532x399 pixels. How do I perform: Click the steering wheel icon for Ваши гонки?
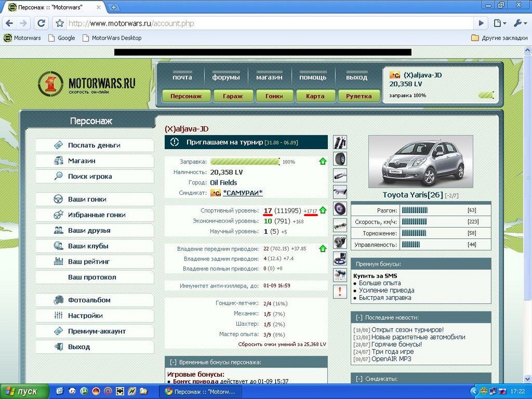58,199
